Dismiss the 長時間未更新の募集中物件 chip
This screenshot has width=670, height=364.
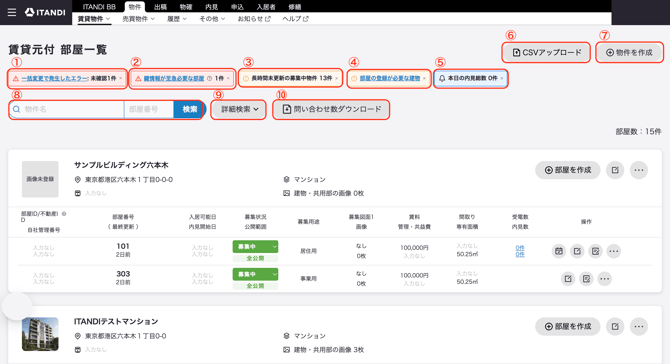(x=336, y=79)
